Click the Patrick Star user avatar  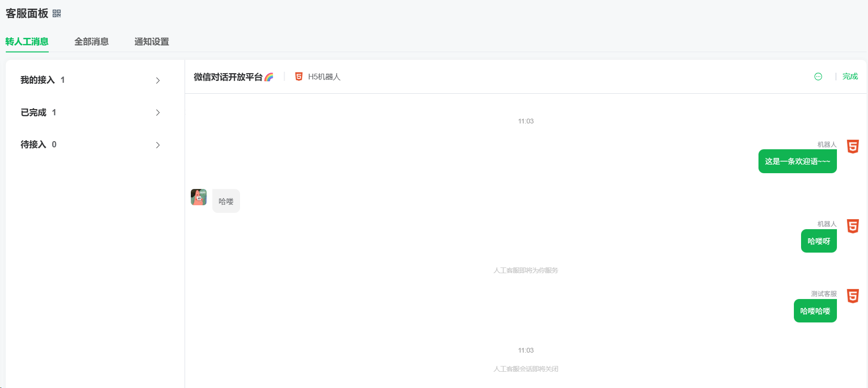coord(198,197)
